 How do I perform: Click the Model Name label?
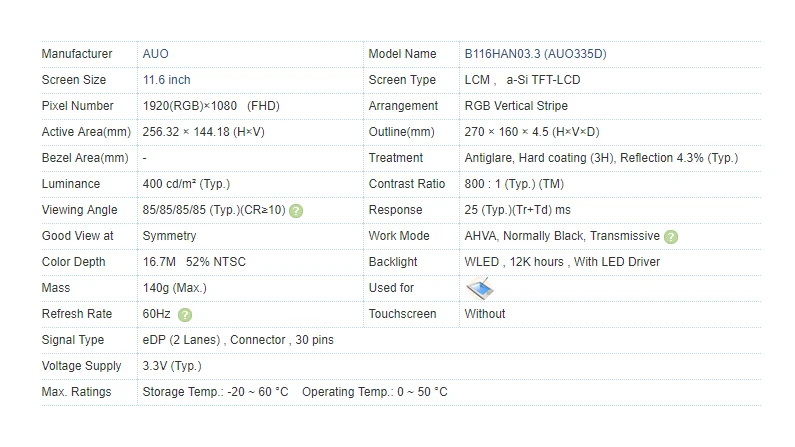tap(402, 54)
